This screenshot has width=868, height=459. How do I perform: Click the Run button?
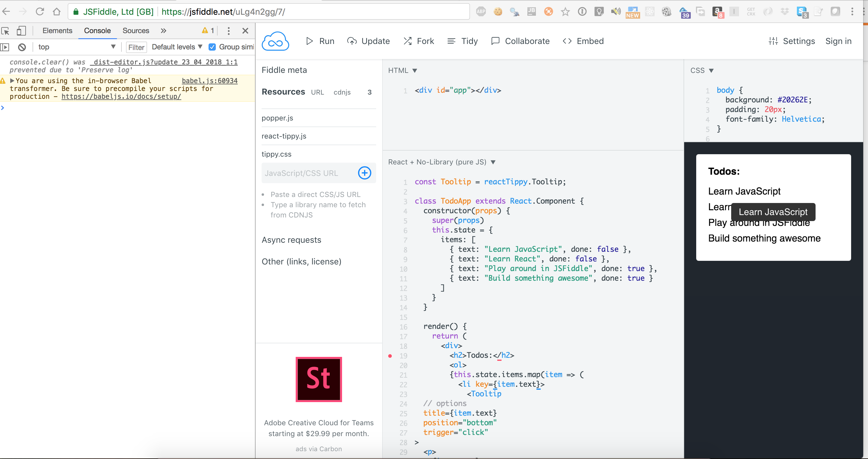point(320,41)
